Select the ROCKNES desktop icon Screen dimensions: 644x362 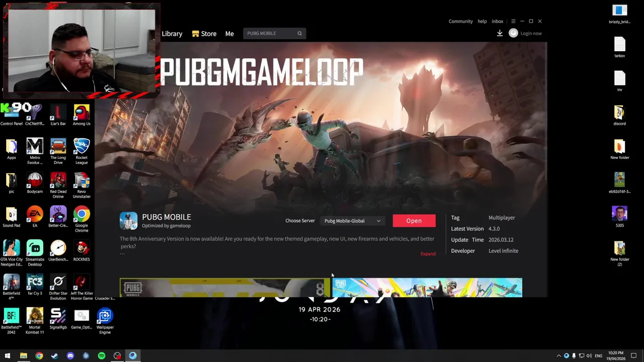(x=82, y=251)
